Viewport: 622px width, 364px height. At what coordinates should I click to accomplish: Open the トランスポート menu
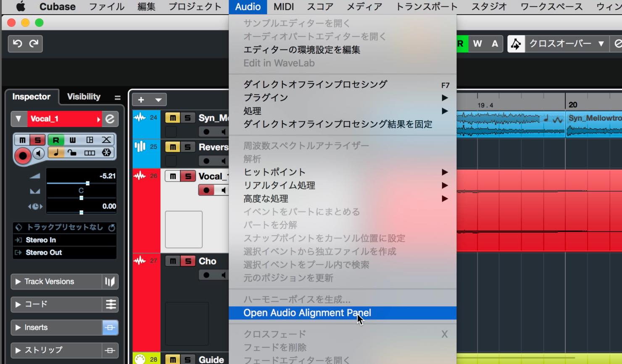point(427,7)
